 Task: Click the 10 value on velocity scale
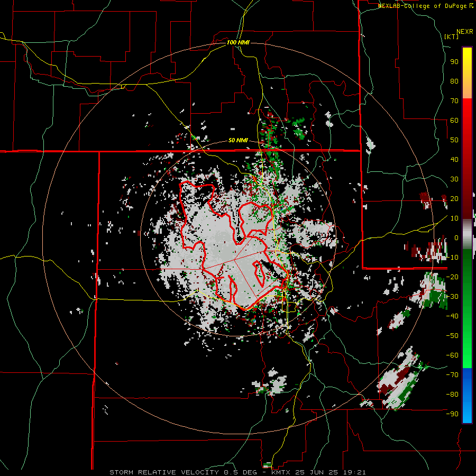pos(454,218)
